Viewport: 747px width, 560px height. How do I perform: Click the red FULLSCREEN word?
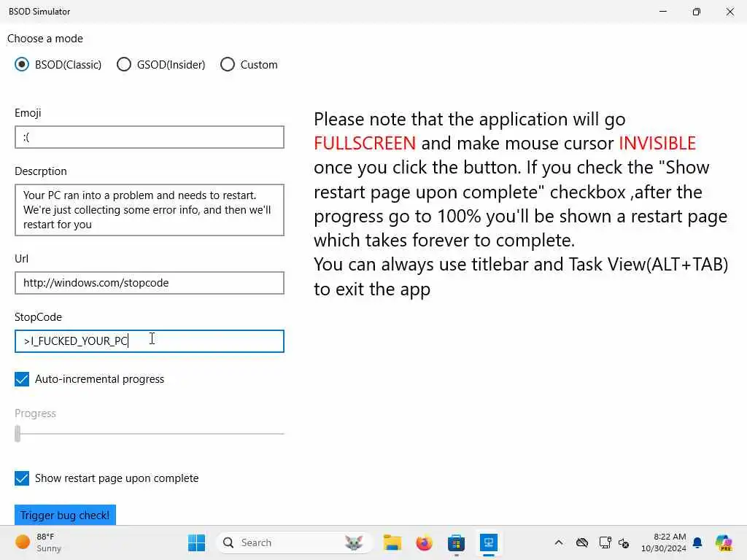click(365, 144)
